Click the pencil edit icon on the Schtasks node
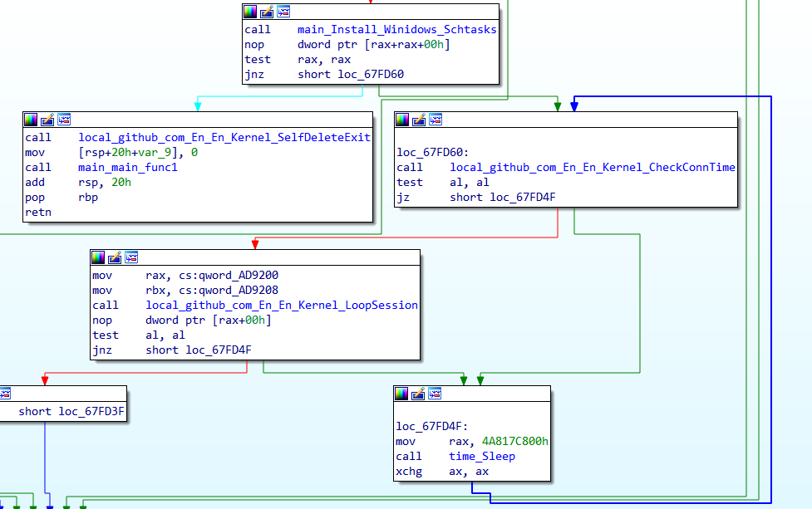Screen dimensions: 812x509 tap(267, 12)
